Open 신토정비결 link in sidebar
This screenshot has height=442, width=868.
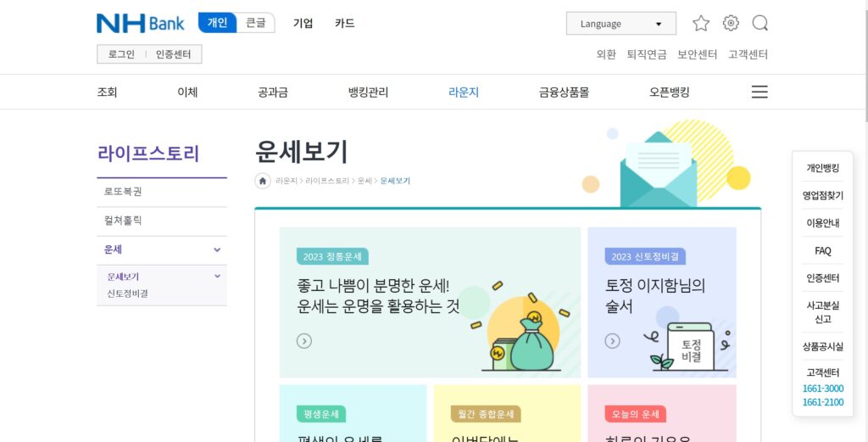[127, 294]
